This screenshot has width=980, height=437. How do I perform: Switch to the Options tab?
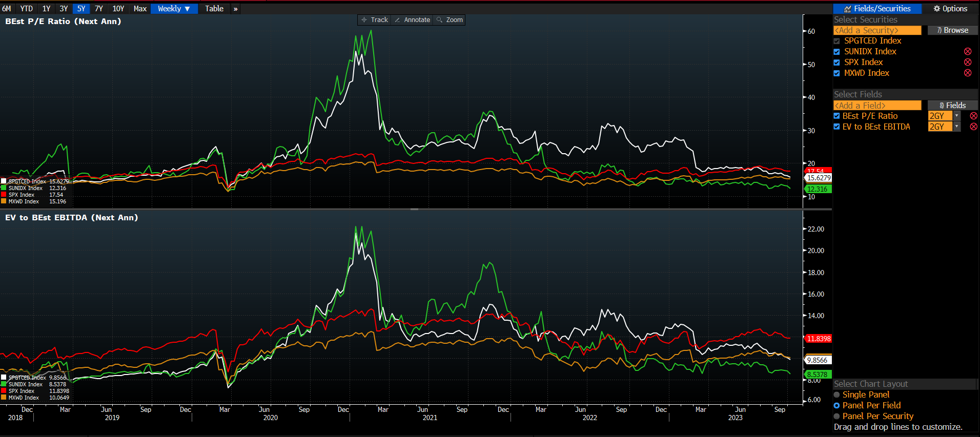click(950, 9)
